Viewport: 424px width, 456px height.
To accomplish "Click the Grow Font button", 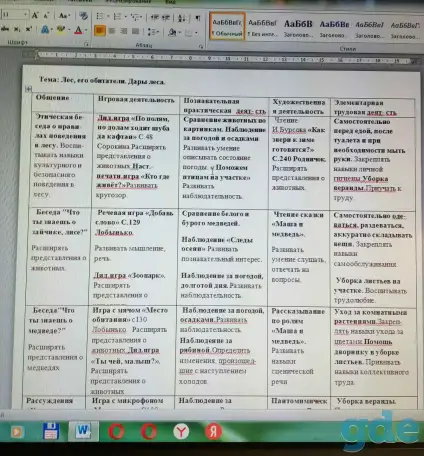I will click(35, 15).
